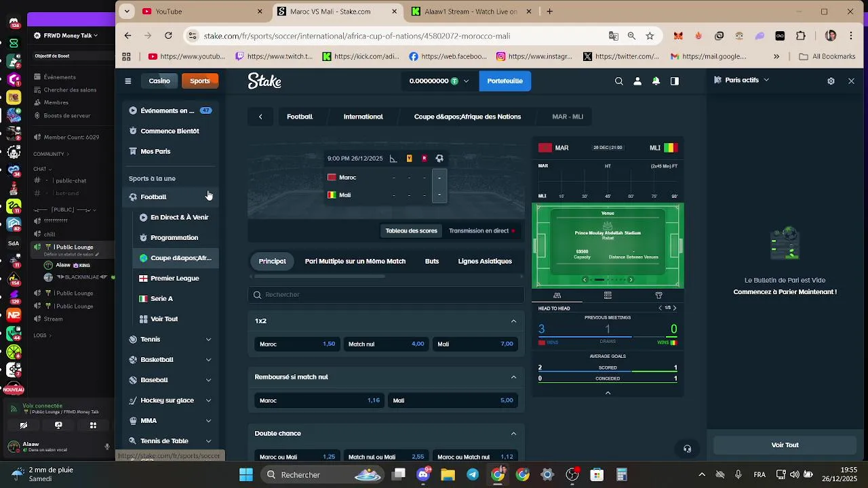
Task: Expand Basketball in sports sidebar
Action: coord(208,360)
